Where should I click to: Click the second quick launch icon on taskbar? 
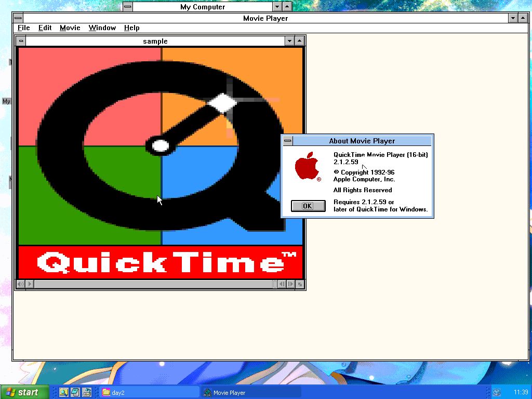click(x=75, y=392)
